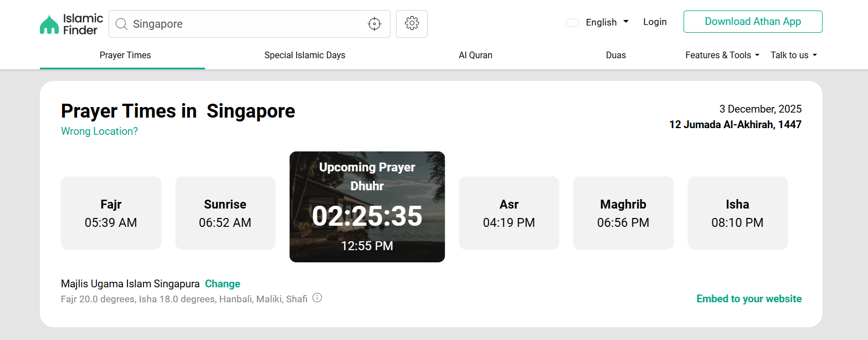Go to the Al Quran tab
Screen dimensions: 868x340
pyautogui.click(x=475, y=55)
